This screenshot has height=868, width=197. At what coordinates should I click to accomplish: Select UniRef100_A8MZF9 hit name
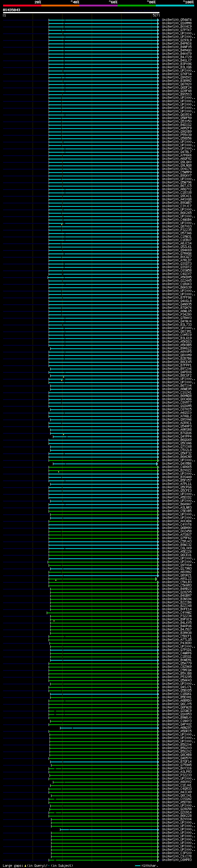point(177,128)
